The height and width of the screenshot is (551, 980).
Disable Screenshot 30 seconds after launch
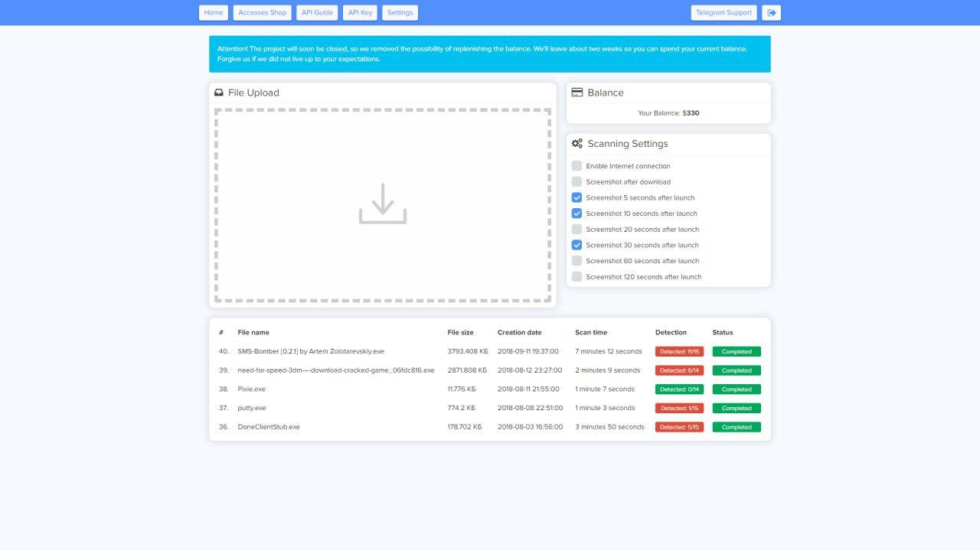click(577, 245)
